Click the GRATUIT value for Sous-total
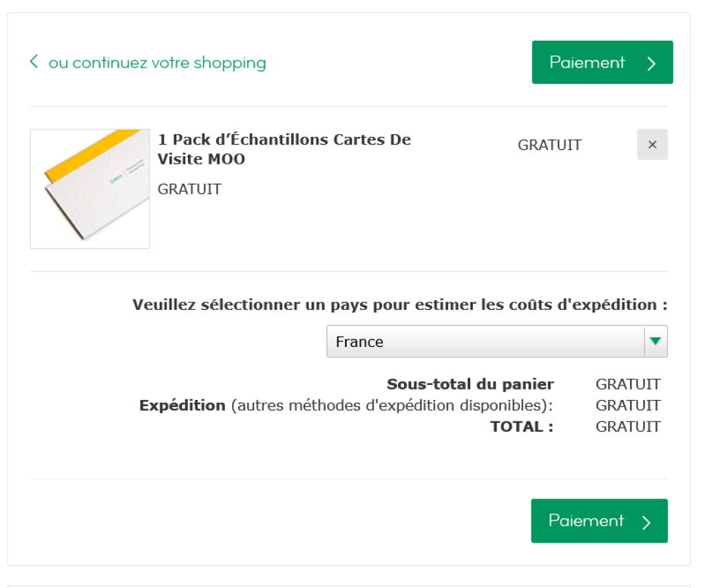Screen dimensions: 705x588 [x=628, y=384]
